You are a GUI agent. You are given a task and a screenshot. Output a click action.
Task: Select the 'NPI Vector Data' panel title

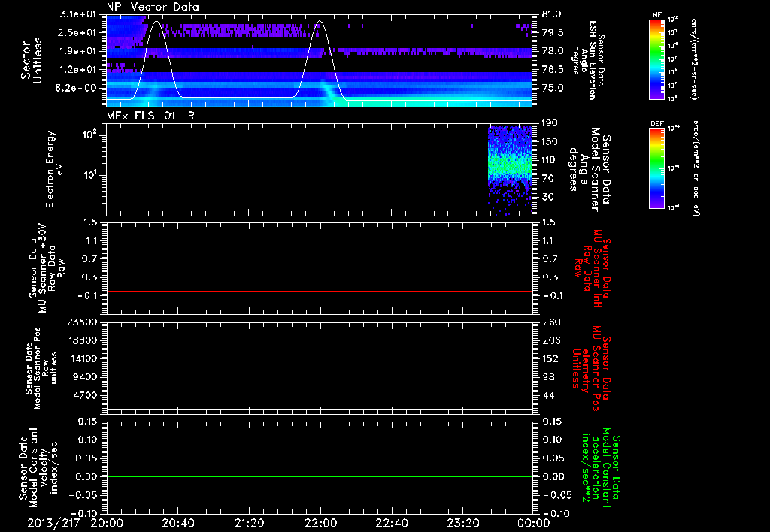tap(153, 7)
